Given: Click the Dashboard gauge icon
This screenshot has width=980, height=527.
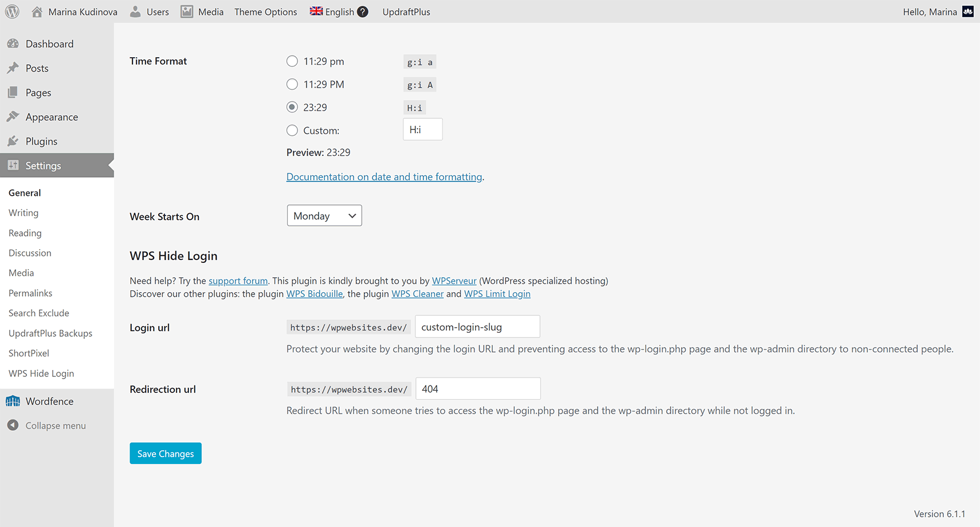Looking at the screenshot, I should [13, 44].
